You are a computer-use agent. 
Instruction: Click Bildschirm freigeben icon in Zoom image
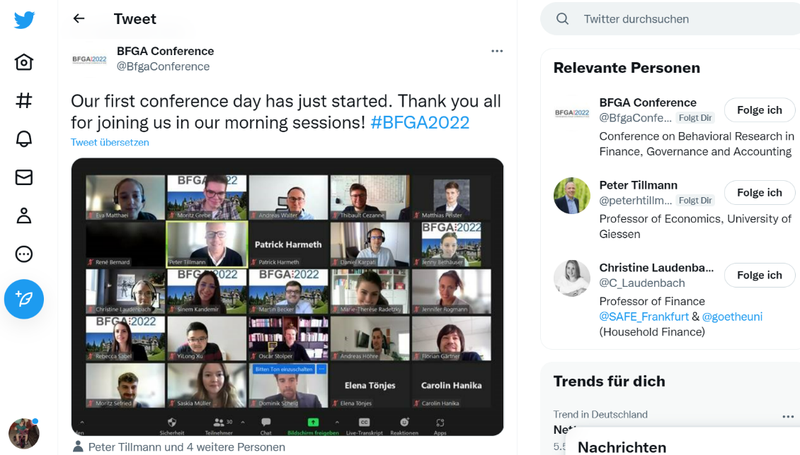click(x=313, y=422)
